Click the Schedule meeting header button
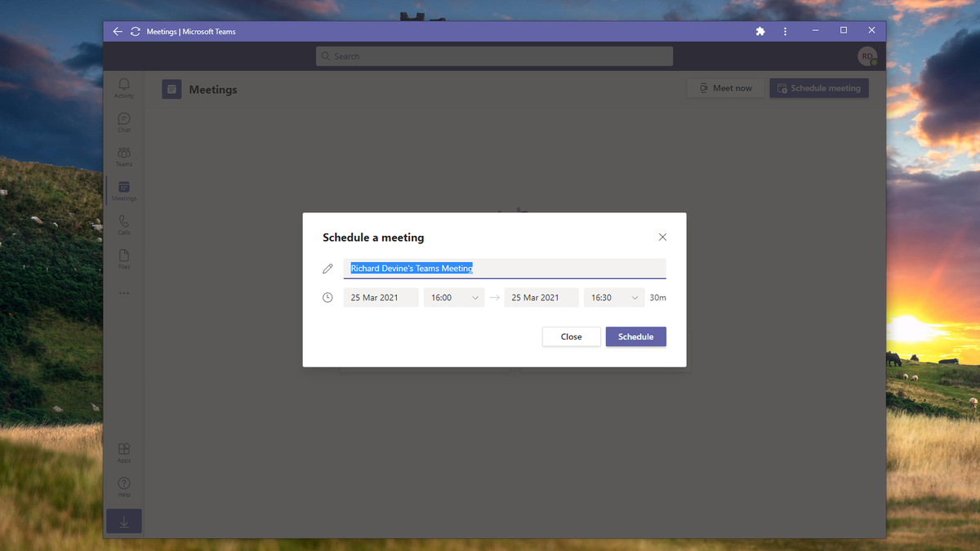The image size is (980, 551). pos(819,88)
